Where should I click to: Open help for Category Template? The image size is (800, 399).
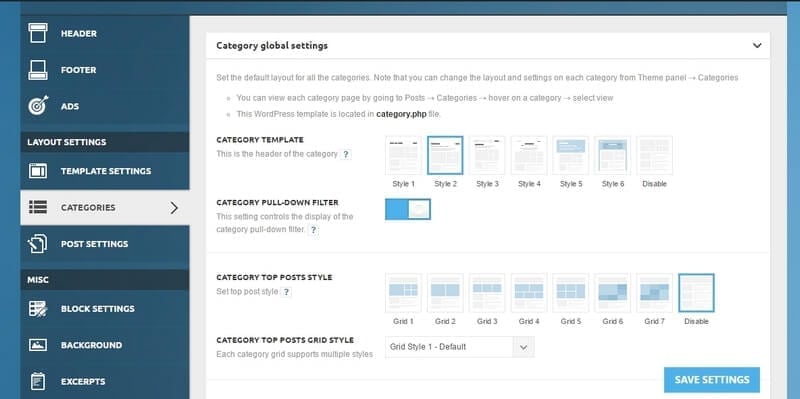click(x=345, y=154)
